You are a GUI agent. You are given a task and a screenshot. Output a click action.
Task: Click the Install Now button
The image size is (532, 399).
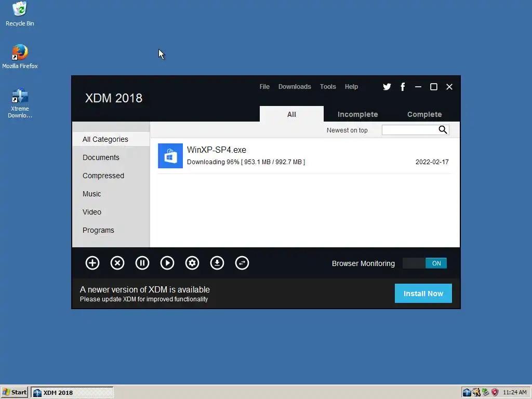click(x=423, y=293)
